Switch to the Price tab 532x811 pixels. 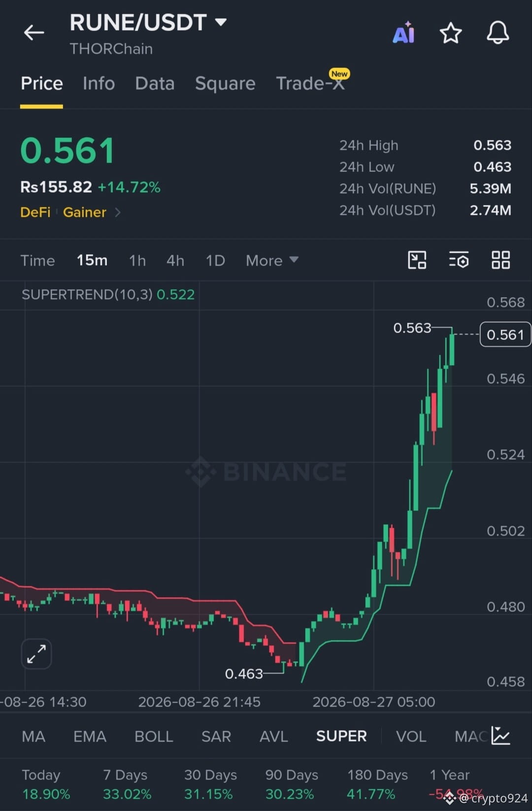pyautogui.click(x=42, y=83)
